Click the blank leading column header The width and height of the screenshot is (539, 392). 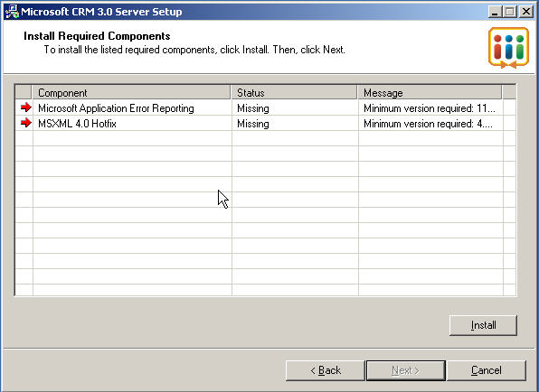pyautogui.click(x=24, y=93)
